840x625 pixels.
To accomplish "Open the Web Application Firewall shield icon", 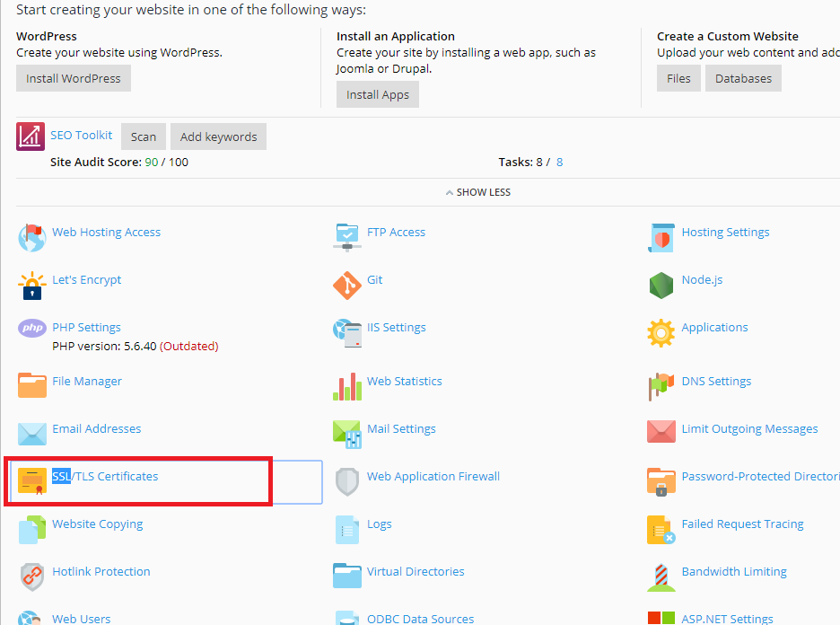I will tap(346, 482).
